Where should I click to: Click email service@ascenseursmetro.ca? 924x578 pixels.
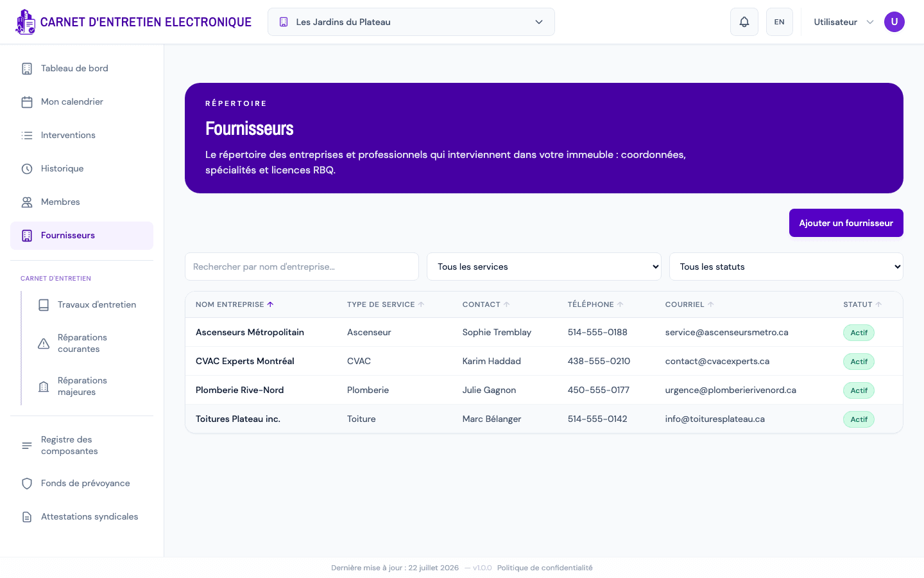click(727, 332)
